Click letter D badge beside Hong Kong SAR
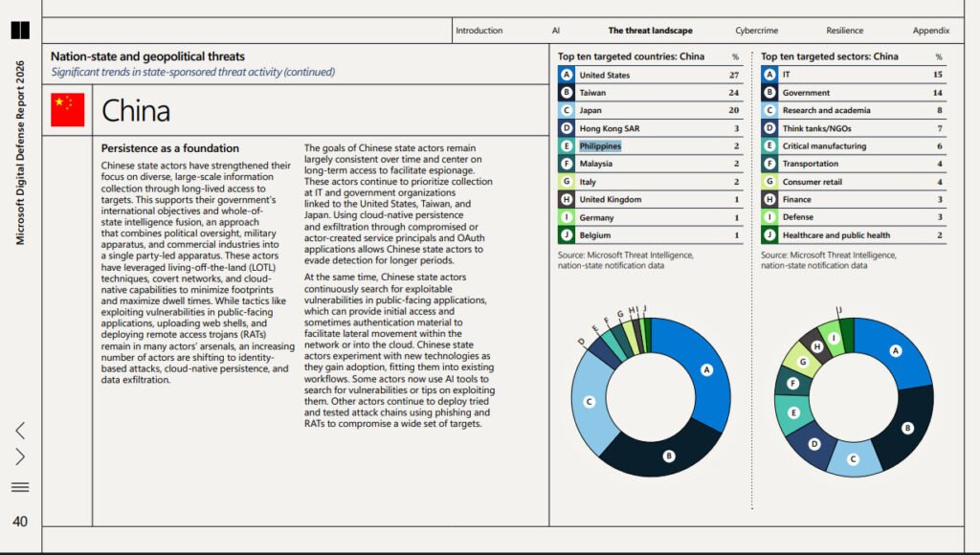The image size is (980, 555). tap(567, 128)
